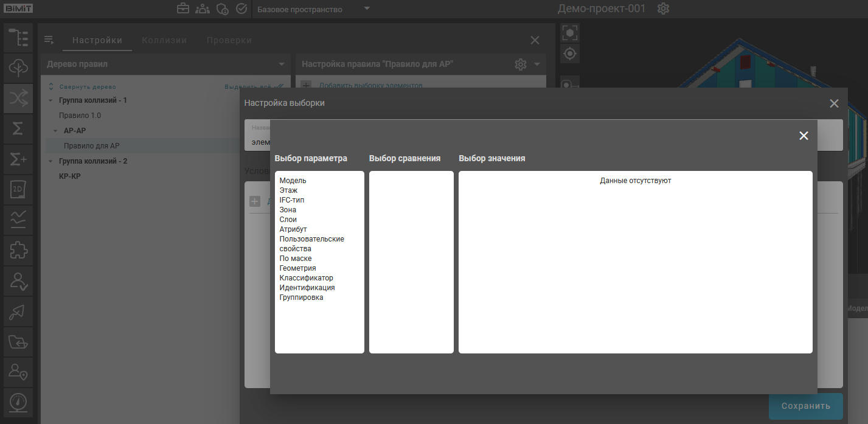Choose IFC-тип from the parameter list

coord(291,200)
